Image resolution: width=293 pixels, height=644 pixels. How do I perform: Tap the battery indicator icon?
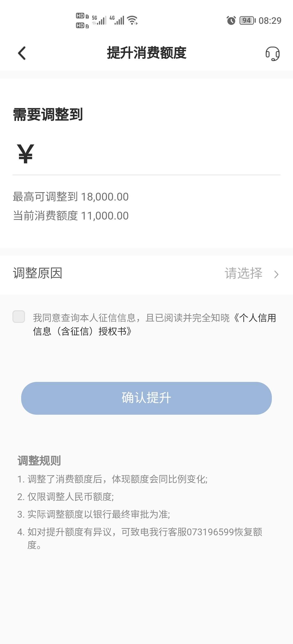(247, 20)
